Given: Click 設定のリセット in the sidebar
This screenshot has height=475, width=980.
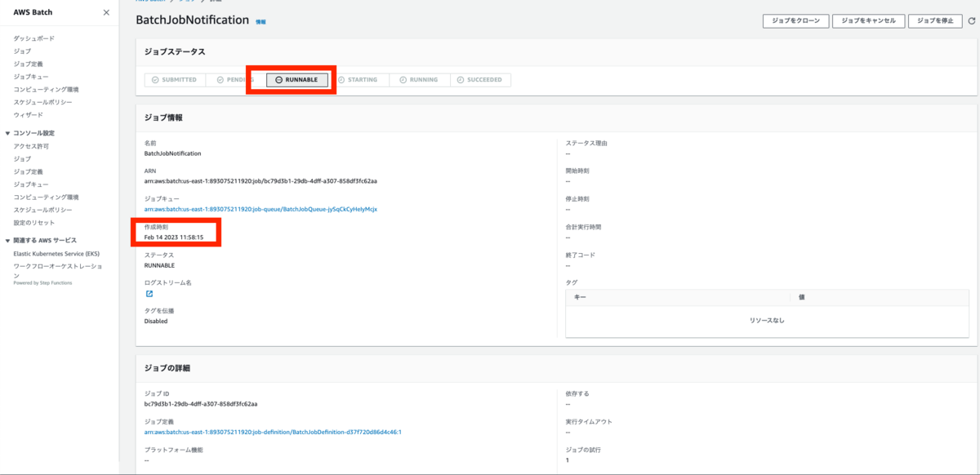Looking at the screenshot, I should pos(33,223).
